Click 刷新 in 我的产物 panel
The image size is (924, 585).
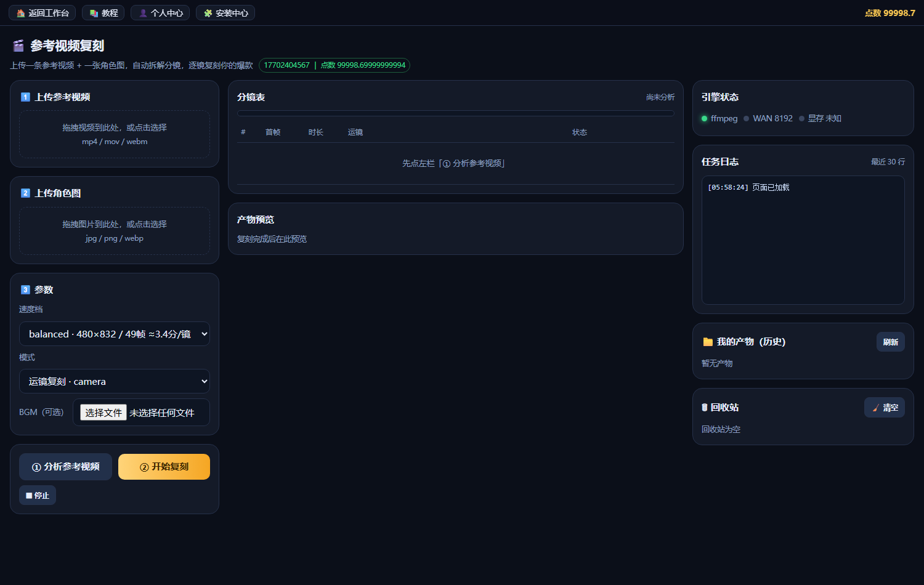(891, 342)
